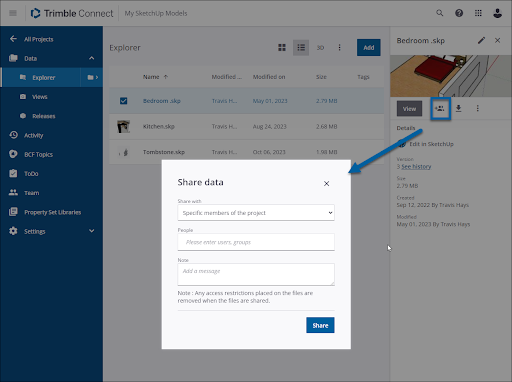Click the People input field
Image resolution: width=512 pixels, height=382 pixels.
(256, 242)
